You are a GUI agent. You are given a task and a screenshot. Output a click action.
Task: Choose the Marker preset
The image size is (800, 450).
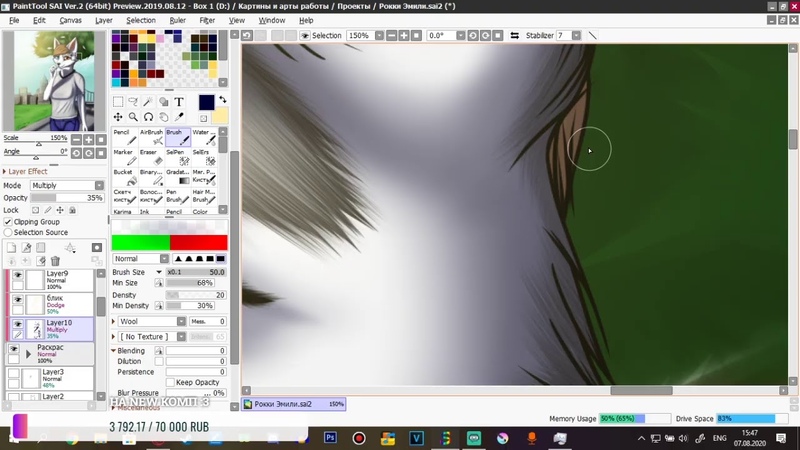point(125,157)
